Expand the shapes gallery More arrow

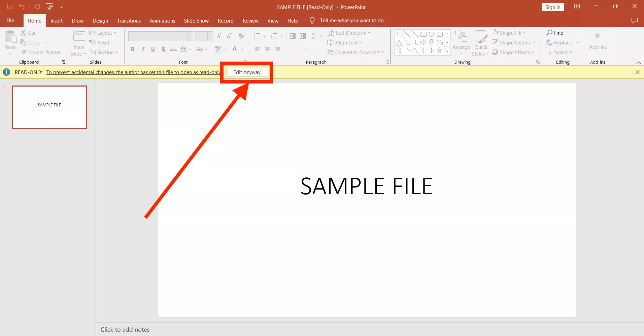(447, 51)
